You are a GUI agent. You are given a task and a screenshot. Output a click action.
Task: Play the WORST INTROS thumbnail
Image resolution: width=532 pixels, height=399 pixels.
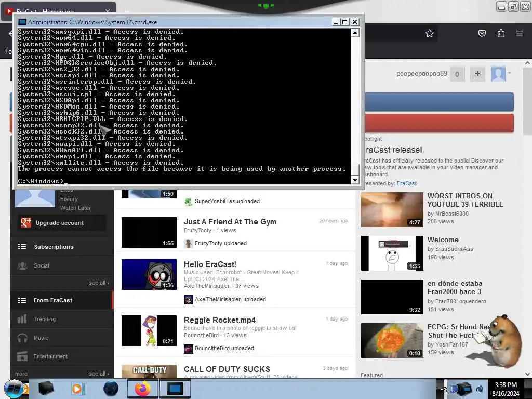click(392, 210)
